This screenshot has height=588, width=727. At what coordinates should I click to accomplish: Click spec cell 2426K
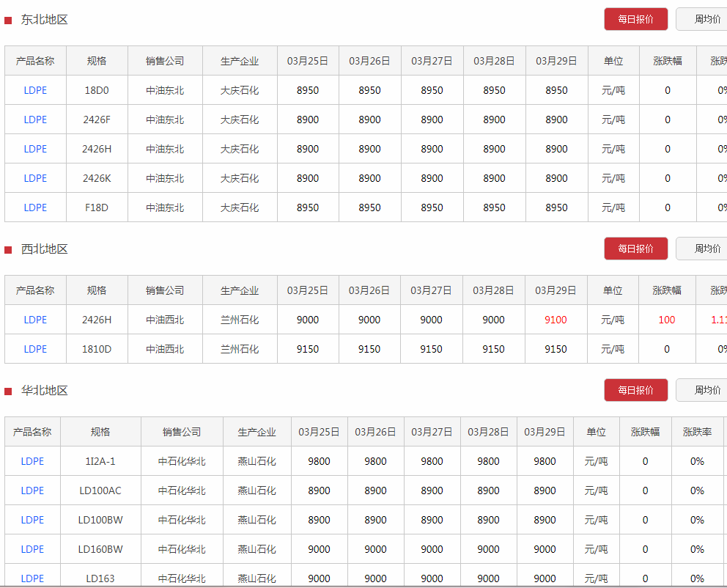(x=97, y=178)
